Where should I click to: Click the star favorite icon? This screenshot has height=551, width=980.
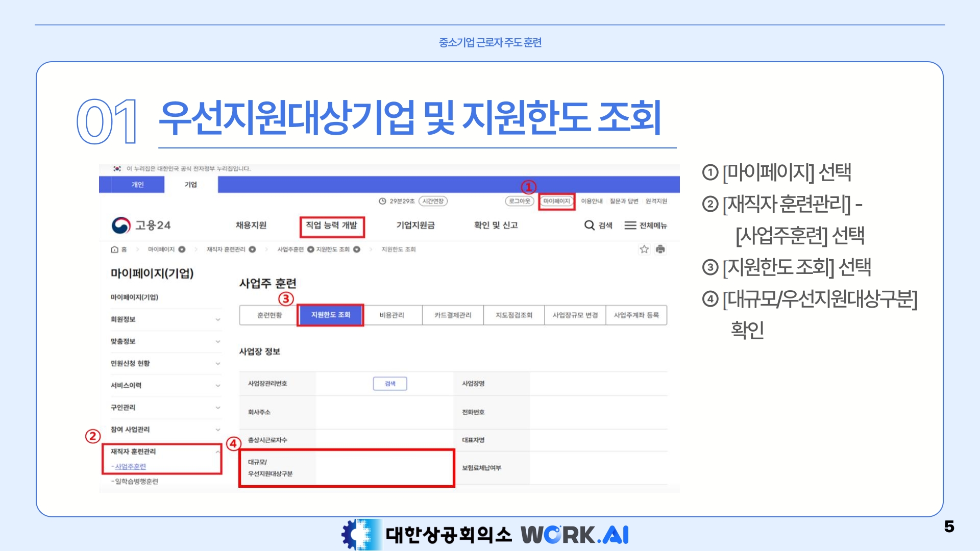click(644, 249)
